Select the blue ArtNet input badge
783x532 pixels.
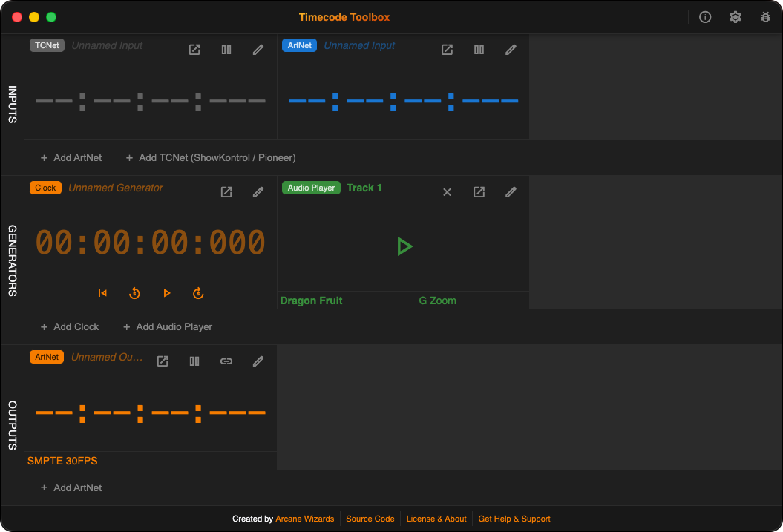point(300,45)
